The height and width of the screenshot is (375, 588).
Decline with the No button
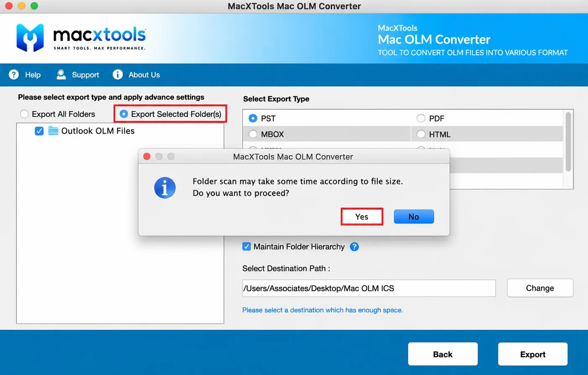[x=414, y=217]
